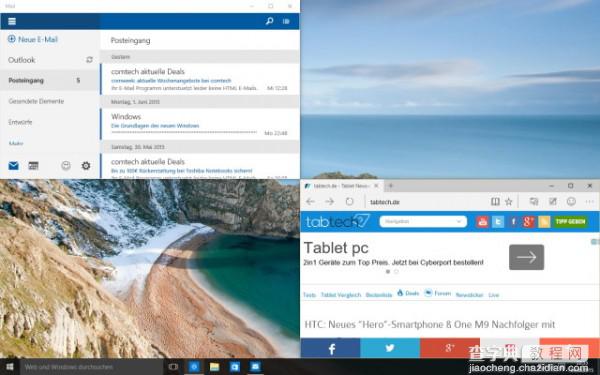This screenshot has height=375, width=600.
Task: Sync the Outlook account with refresh icon
Action: (89, 60)
